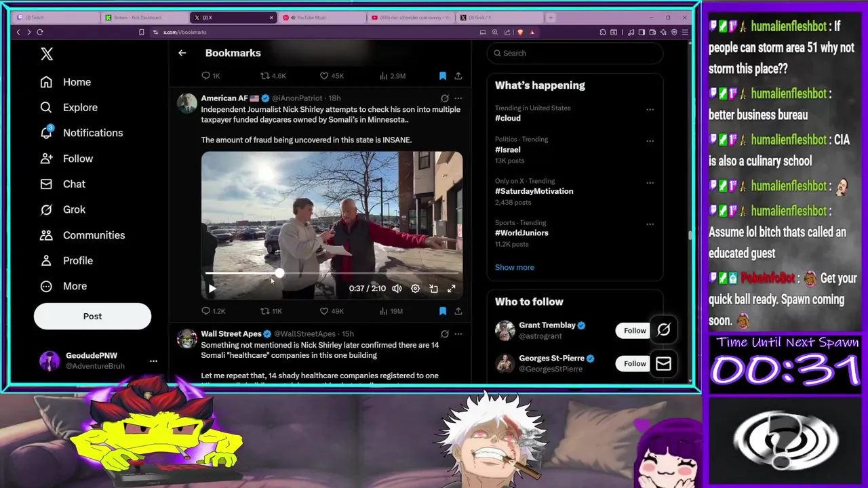Open Explore in the X sidebar

click(x=68, y=107)
